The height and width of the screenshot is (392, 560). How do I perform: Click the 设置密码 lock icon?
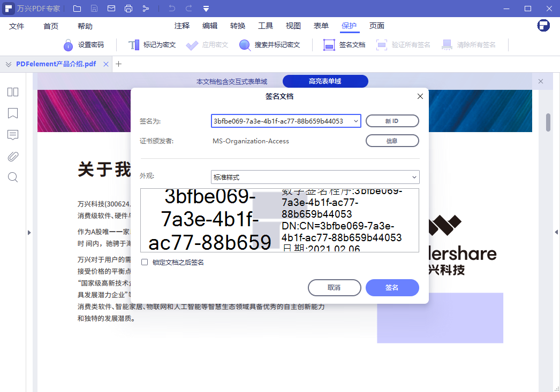click(x=68, y=45)
